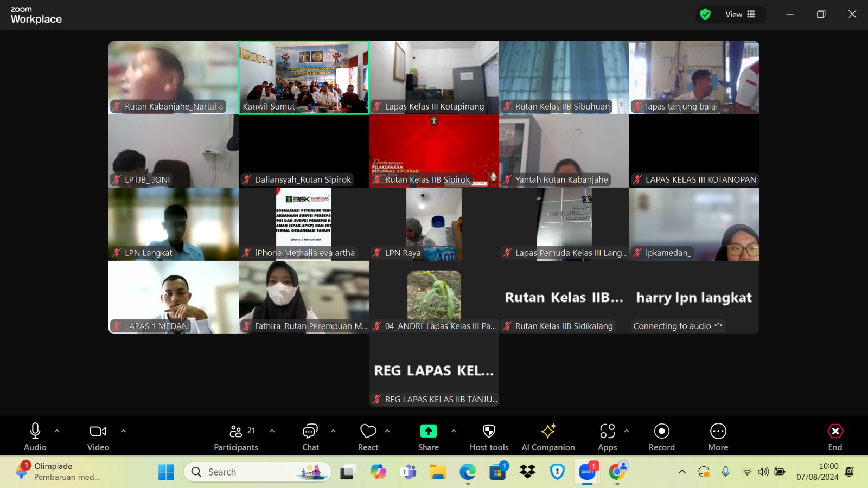
Task: Open the View layout menu
Action: click(740, 14)
